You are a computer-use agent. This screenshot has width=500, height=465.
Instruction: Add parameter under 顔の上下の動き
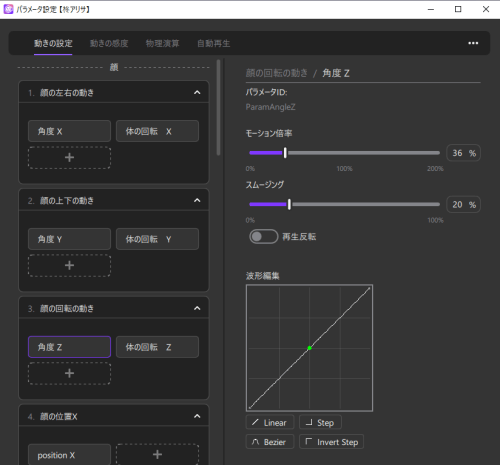69,265
